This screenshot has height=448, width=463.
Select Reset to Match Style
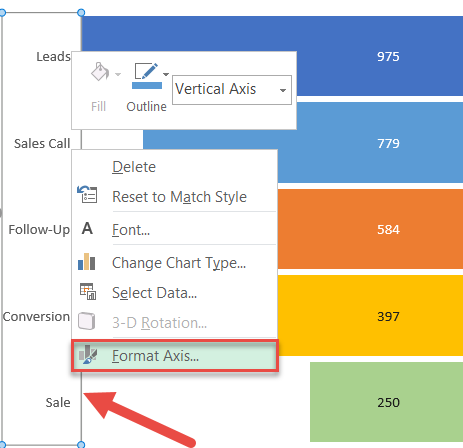point(179,197)
